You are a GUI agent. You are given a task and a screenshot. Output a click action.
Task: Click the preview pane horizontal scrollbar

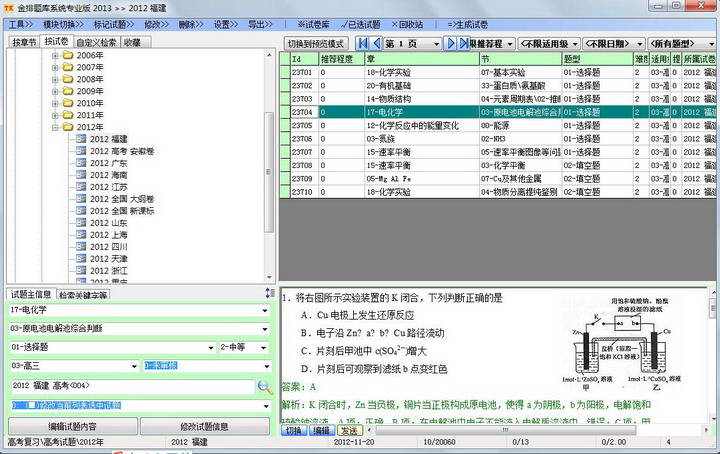pyautogui.click(x=506, y=430)
